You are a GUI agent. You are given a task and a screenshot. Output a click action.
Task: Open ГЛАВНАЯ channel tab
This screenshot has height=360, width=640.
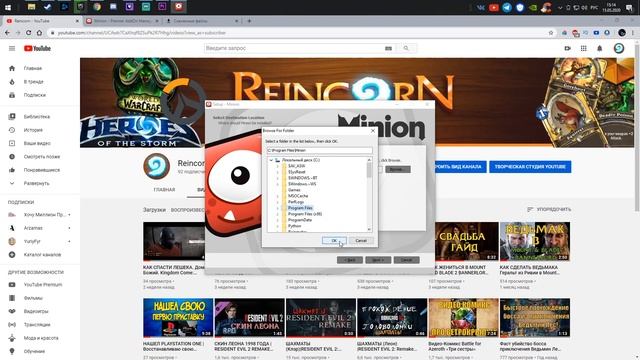tap(164, 190)
